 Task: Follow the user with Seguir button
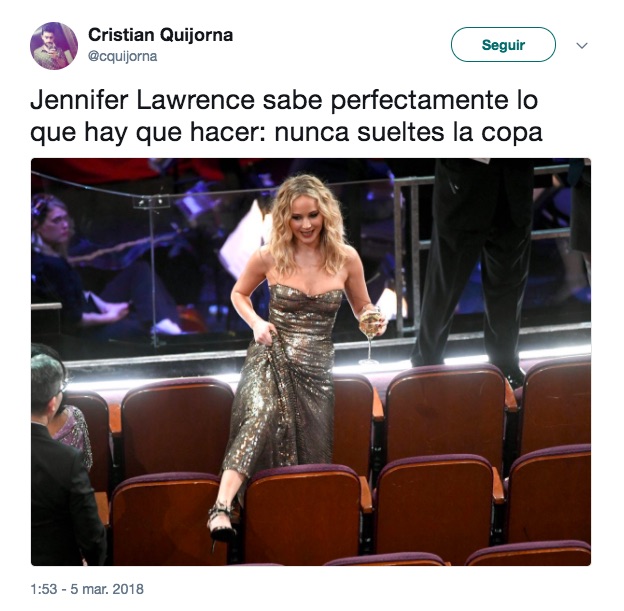point(503,45)
